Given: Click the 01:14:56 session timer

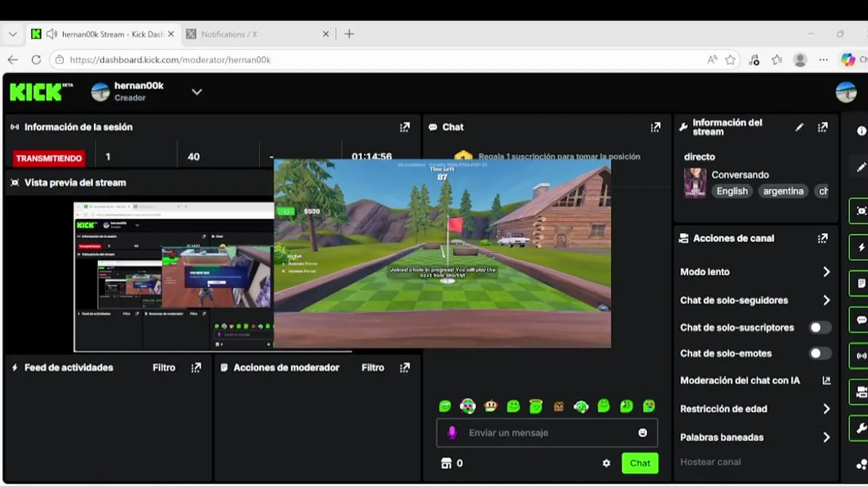Looking at the screenshot, I should 372,156.
